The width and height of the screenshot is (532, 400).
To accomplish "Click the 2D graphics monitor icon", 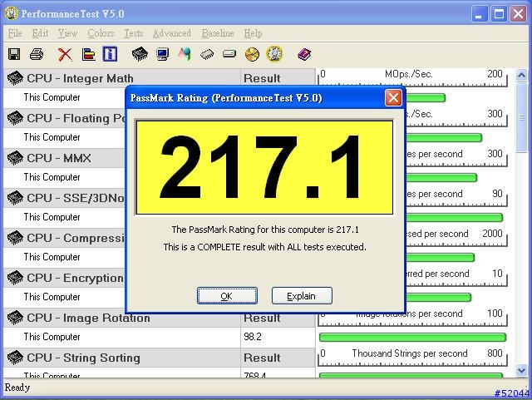I will click(163, 54).
